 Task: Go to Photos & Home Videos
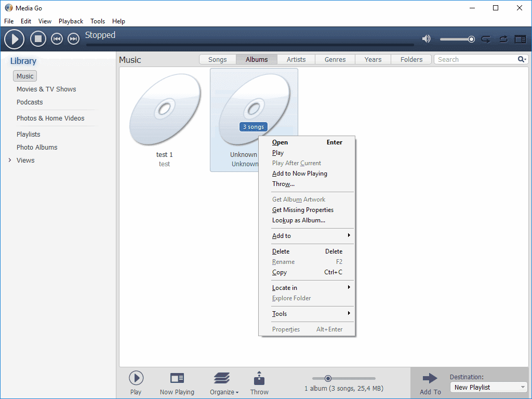(x=50, y=118)
